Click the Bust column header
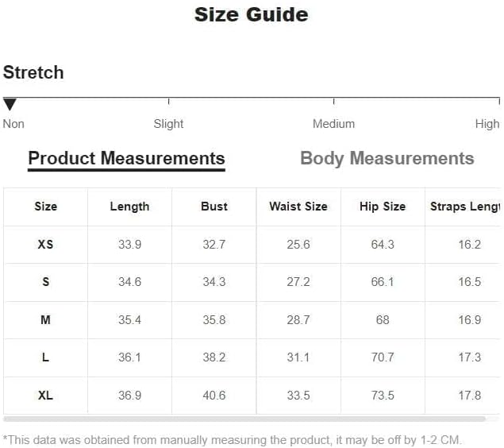The image size is (504, 448). point(214,207)
